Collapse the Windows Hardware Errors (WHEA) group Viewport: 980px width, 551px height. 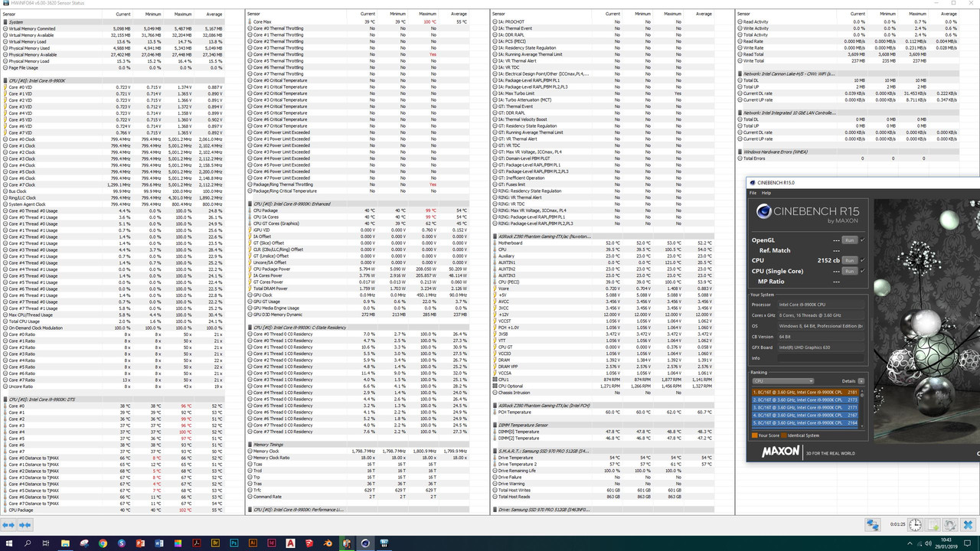(738, 152)
